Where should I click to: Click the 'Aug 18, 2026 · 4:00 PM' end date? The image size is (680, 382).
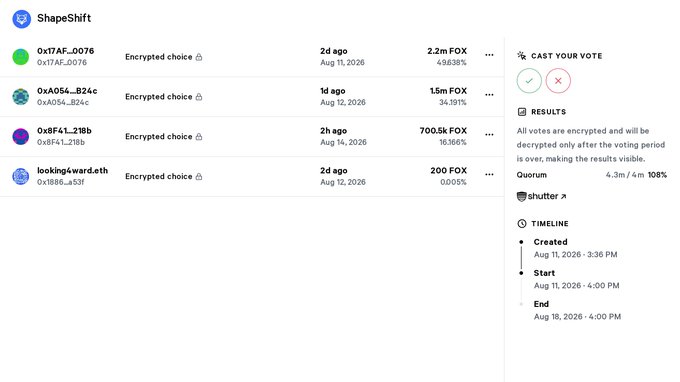pyautogui.click(x=577, y=317)
